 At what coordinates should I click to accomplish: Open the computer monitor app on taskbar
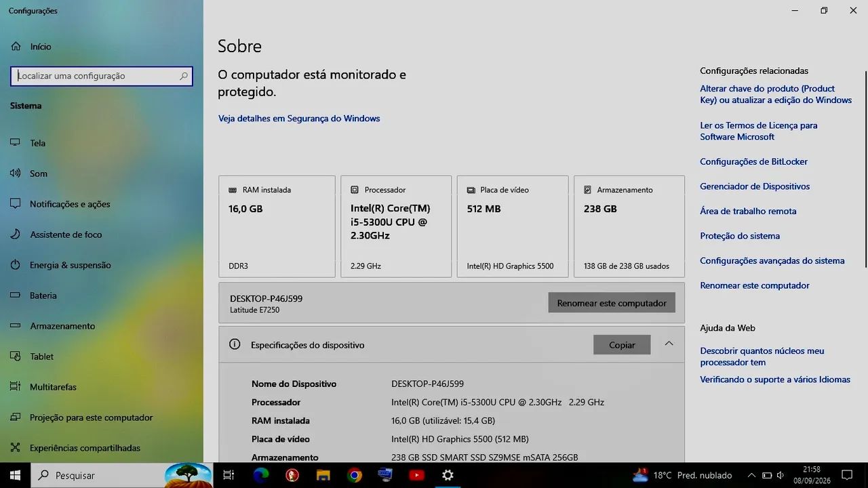point(385,475)
